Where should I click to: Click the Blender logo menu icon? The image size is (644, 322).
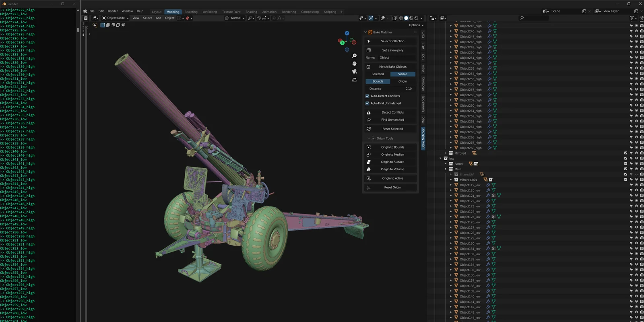coord(85,11)
